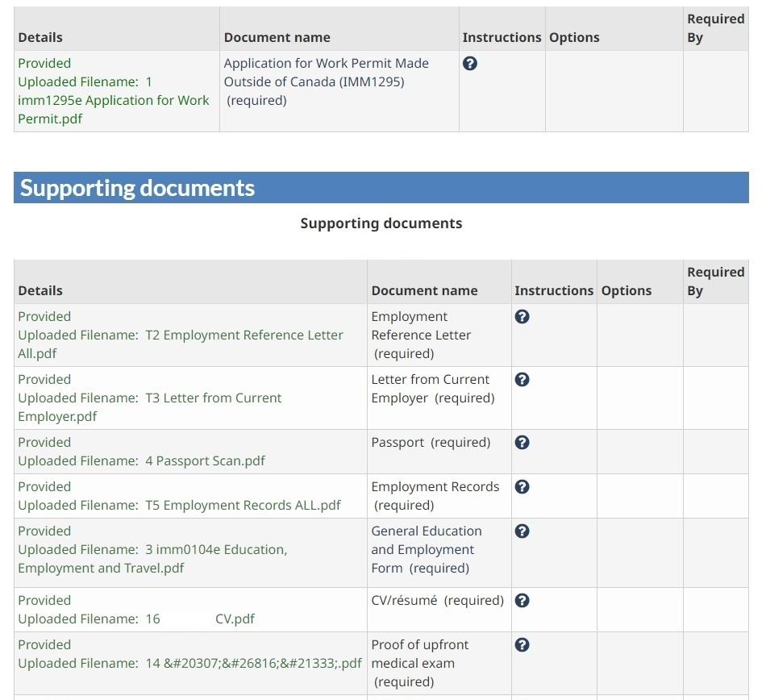Open instructions for Letter from Current Employer

click(x=522, y=380)
